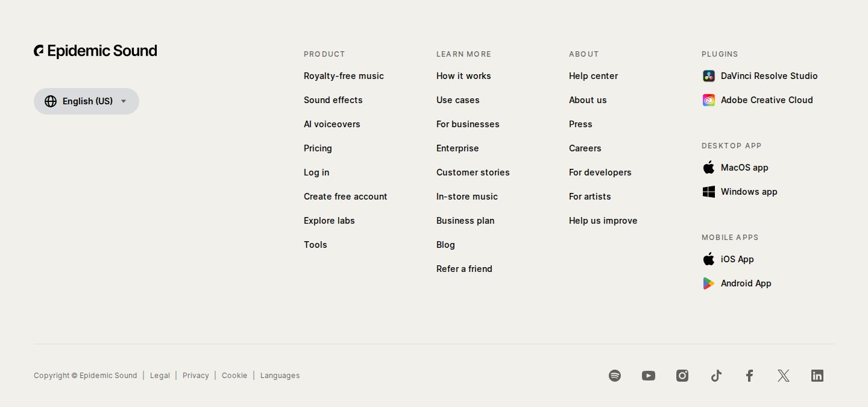This screenshot has width=868, height=407.
Task: Open the Tools link
Action: [315, 245]
